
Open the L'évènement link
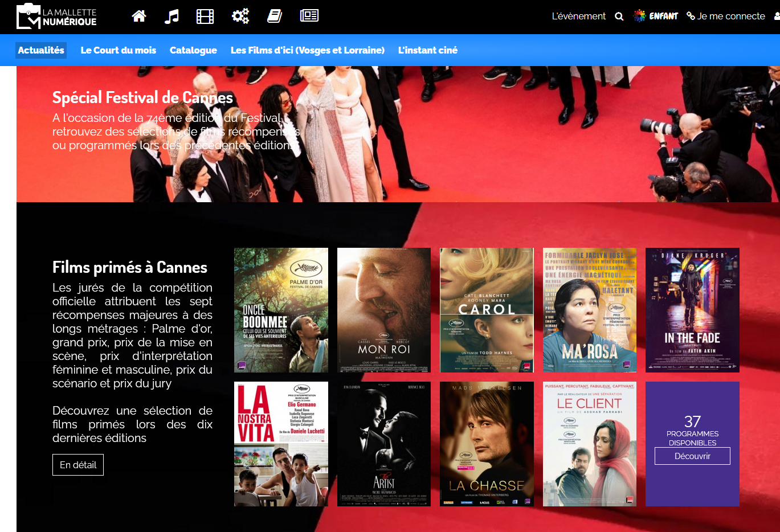[579, 16]
